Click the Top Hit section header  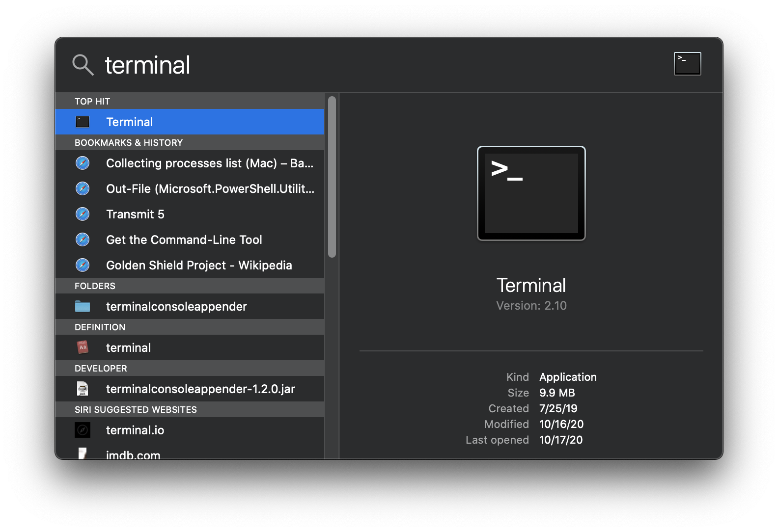coord(190,101)
